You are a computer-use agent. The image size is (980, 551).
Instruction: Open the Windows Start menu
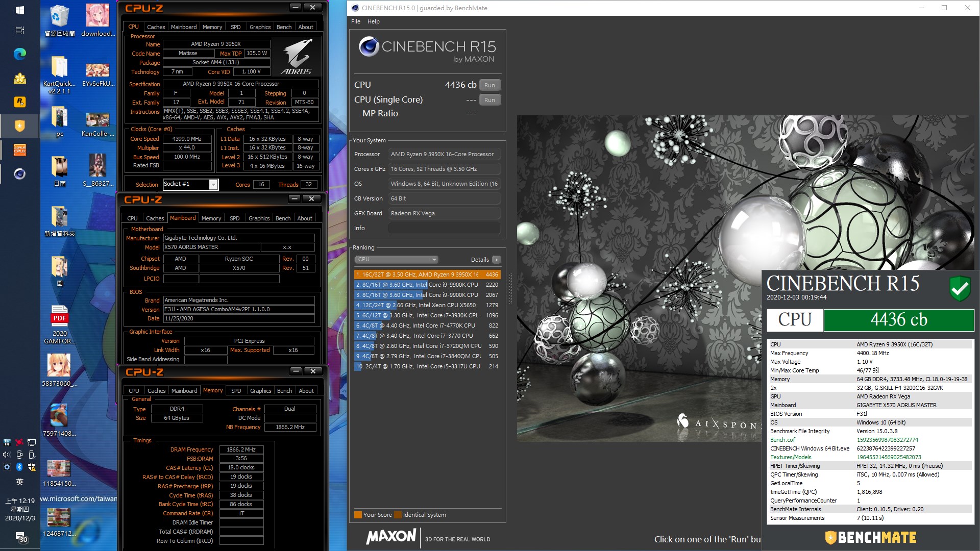(x=20, y=10)
